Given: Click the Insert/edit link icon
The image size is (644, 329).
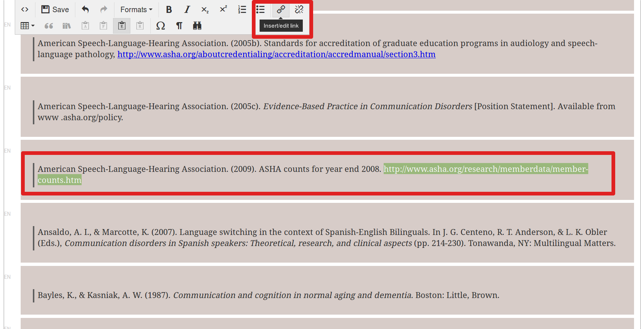Looking at the screenshot, I should [281, 10].
